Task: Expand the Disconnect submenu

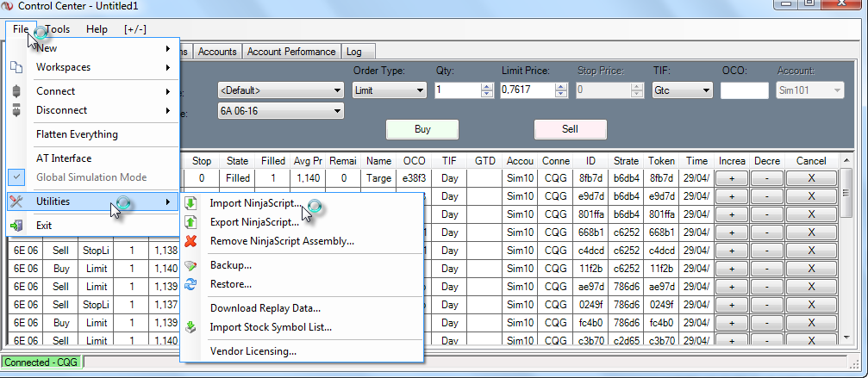Action: click(x=93, y=110)
